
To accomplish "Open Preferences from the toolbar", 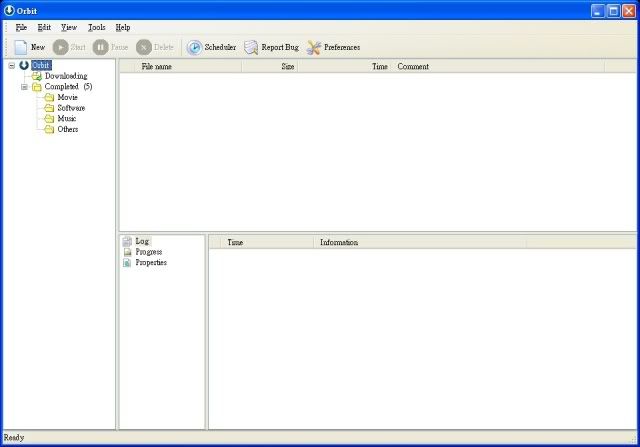I will (x=314, y=47).
